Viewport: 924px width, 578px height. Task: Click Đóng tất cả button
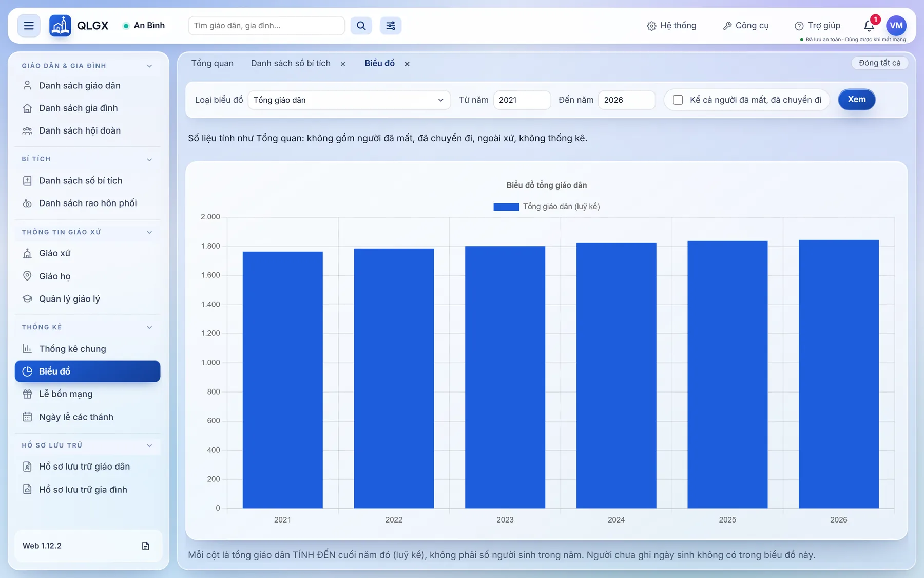click(879, 63)
